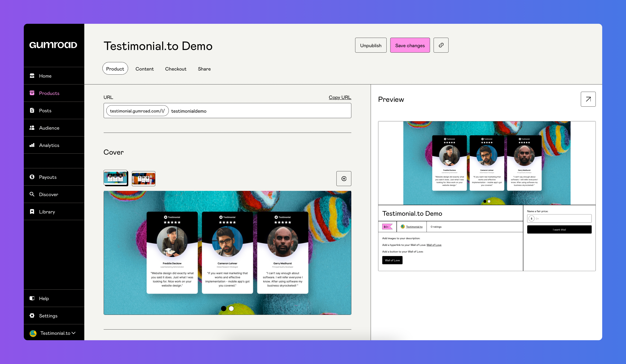
Task: Open the Wall of Love hyperlink
Action: 434,245
